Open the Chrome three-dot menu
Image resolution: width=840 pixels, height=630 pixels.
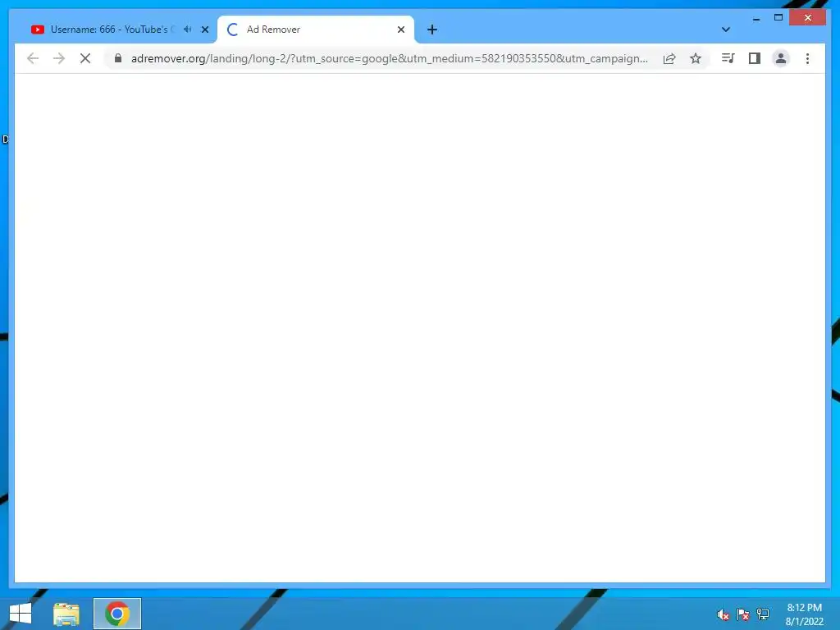pyautogui.click(x=807, y=58)
